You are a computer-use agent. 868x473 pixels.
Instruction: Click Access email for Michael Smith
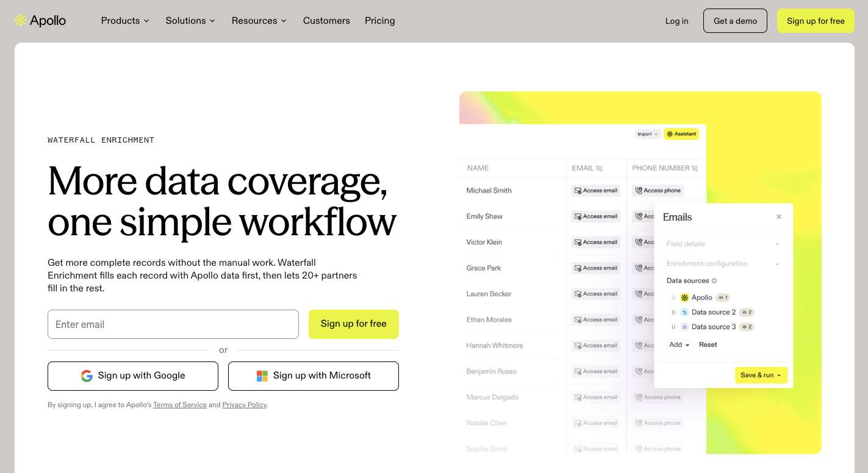(x=596, y=191)
